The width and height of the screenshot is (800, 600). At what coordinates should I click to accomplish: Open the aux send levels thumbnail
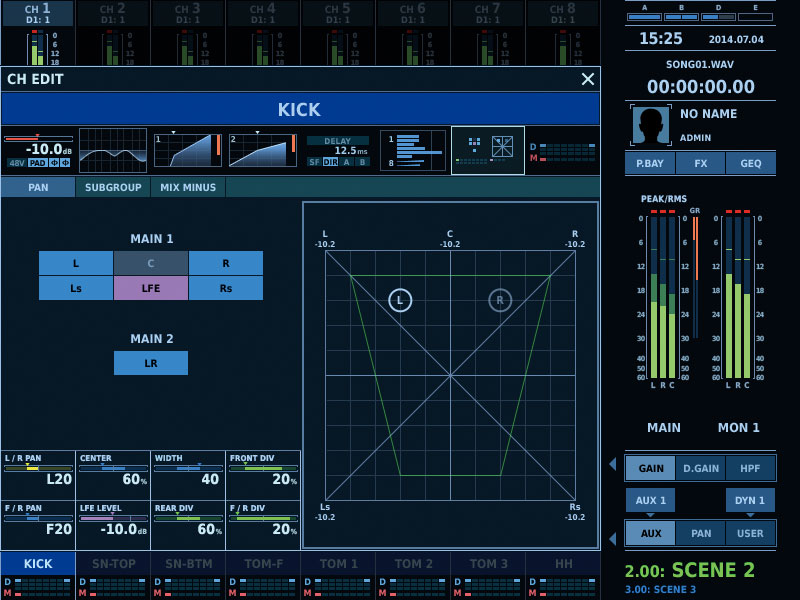(413, 150)
